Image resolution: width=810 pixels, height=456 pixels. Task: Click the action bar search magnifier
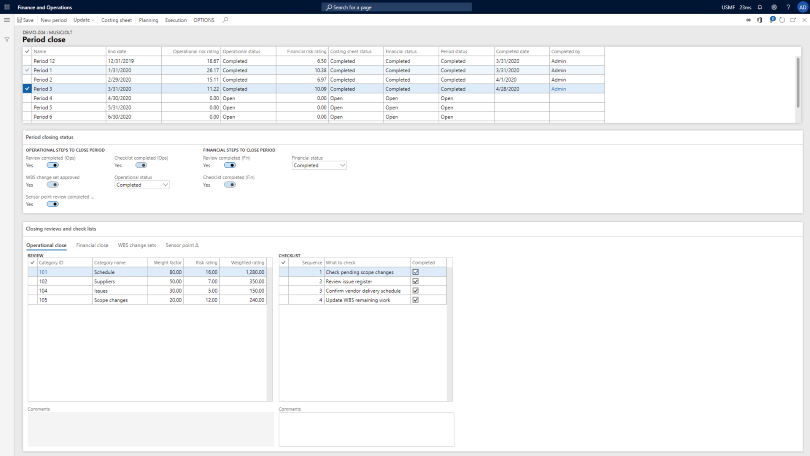(225, 20)
